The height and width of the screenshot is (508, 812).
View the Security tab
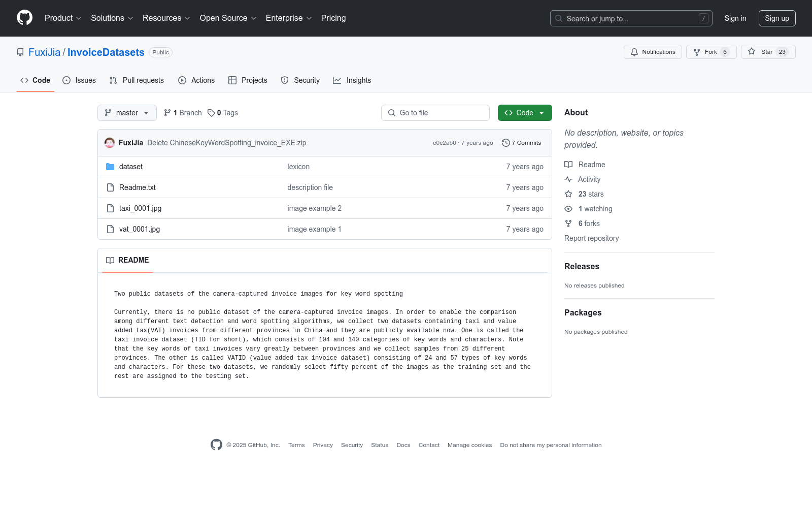pos(300,80)
